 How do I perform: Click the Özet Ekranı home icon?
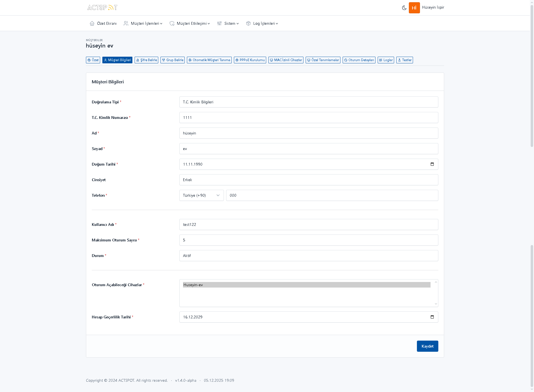(x=92, y=23)
